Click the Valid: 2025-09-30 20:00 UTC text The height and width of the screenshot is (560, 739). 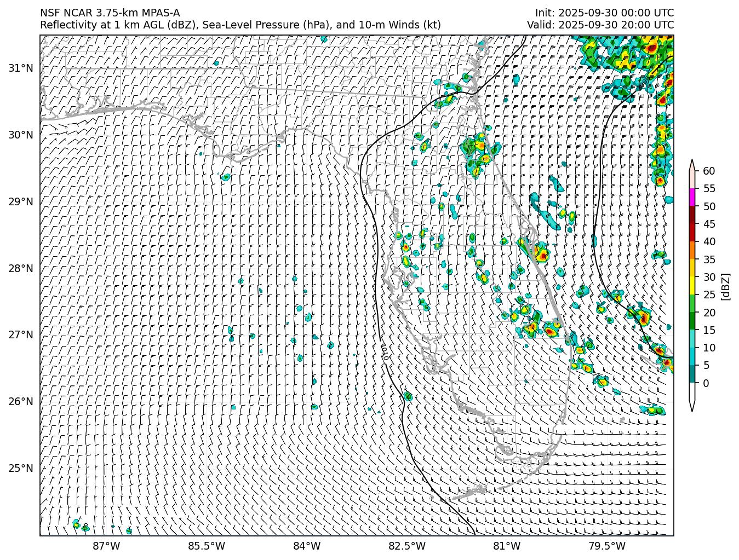tap(600, 25)
